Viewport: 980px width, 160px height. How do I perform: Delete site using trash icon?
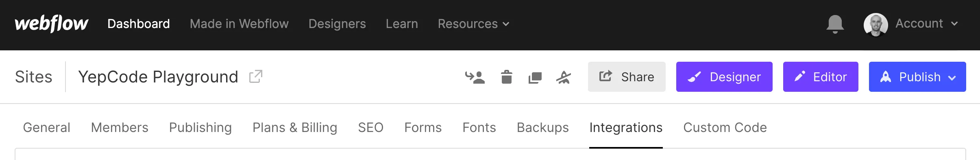pos(506,77)
